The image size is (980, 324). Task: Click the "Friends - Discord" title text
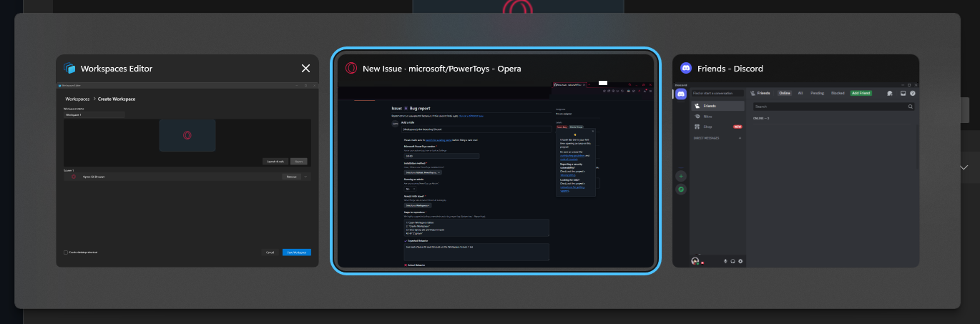pyautogui.click(x=730, y=69)
